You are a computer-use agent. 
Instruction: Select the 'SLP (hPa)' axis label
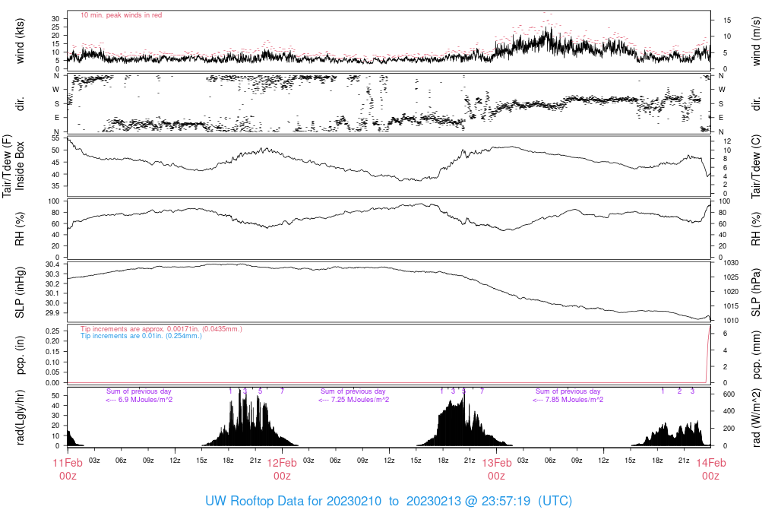tap(756, 293)
